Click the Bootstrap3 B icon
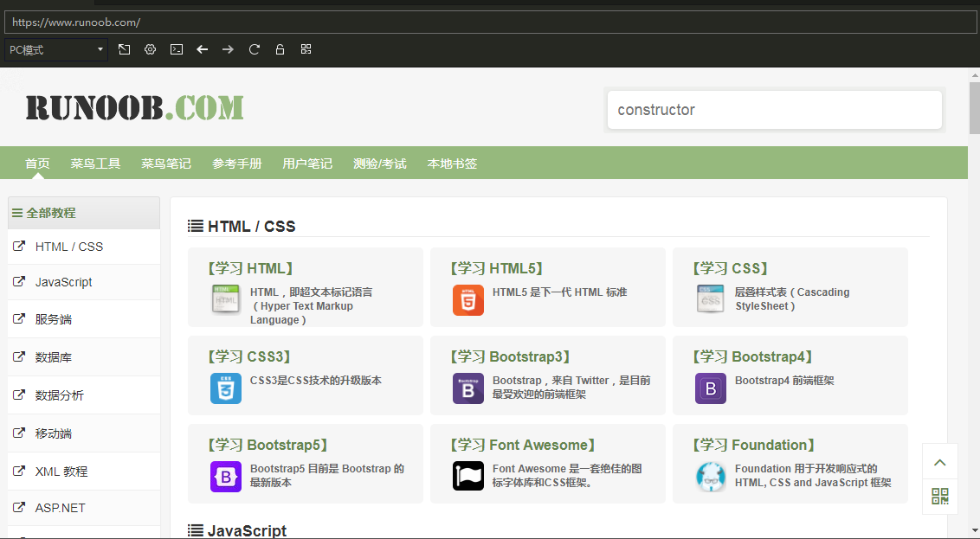The width and height of the screenshot is (980, 539). (x=468, y=388)
